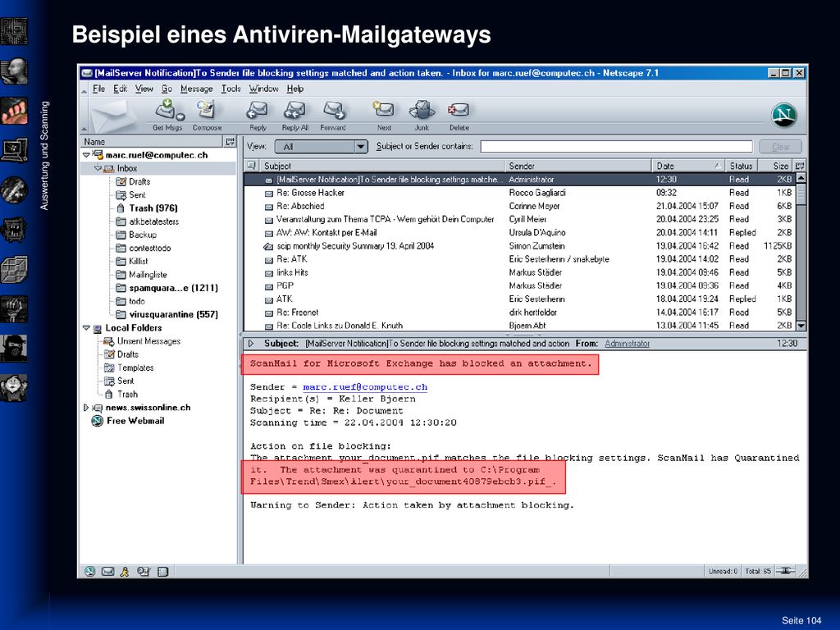840x630 pixels.
Task: Click the Administrator sender link
Action: pyautogui.click(x=627, y=344)
